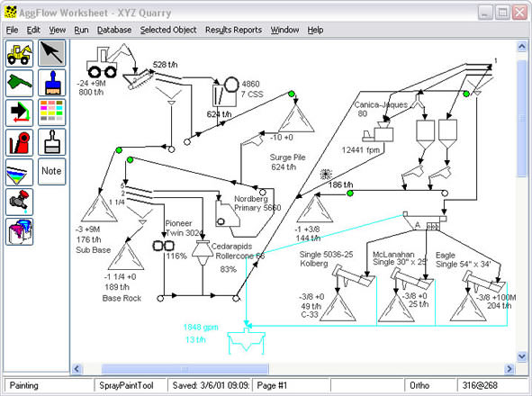Click green node above the Surge Pile
Screen dimensions: 532x396
[291, 94]
